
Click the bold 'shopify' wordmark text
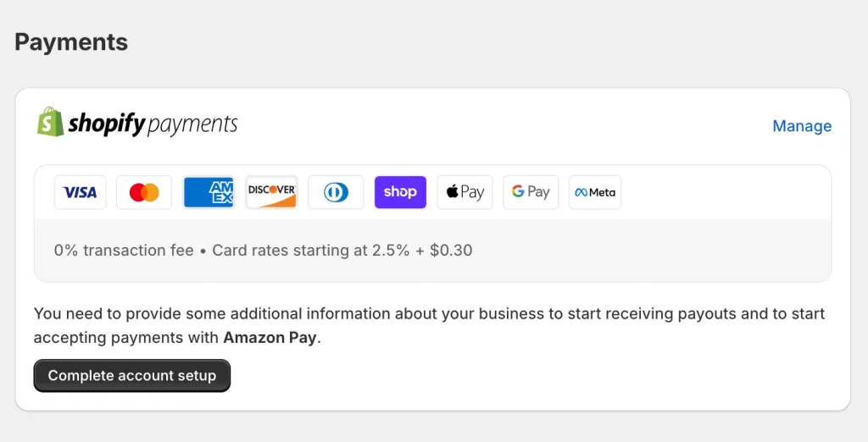[x=107, y=124]
